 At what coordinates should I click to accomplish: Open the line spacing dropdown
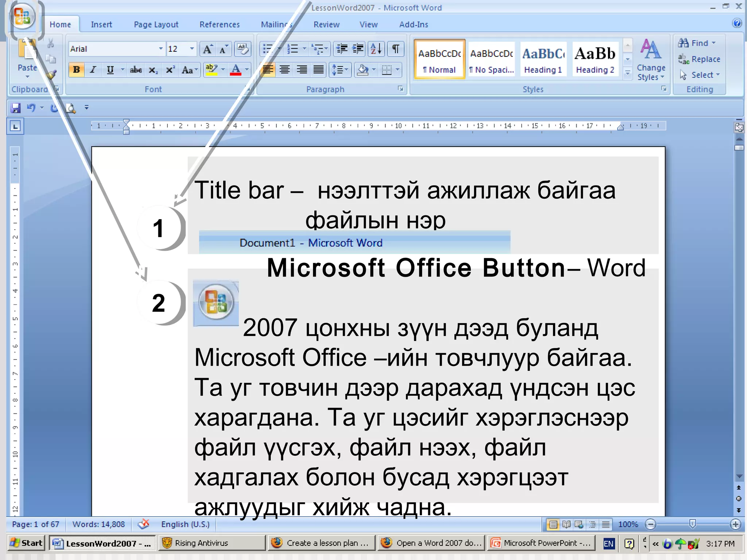(x=340, y=70)
